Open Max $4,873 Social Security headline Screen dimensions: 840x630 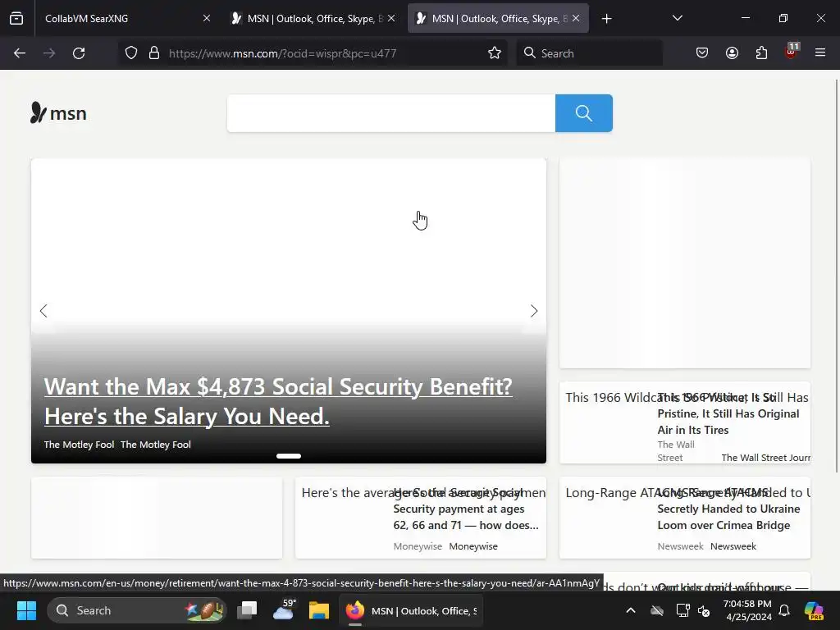coord(278,401)
